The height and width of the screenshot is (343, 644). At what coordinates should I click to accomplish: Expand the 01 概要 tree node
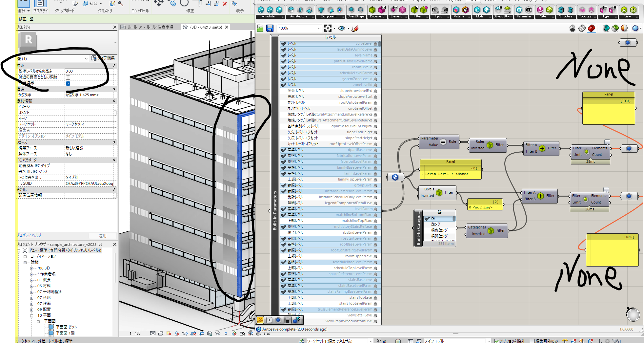click(x=31, y=280)
